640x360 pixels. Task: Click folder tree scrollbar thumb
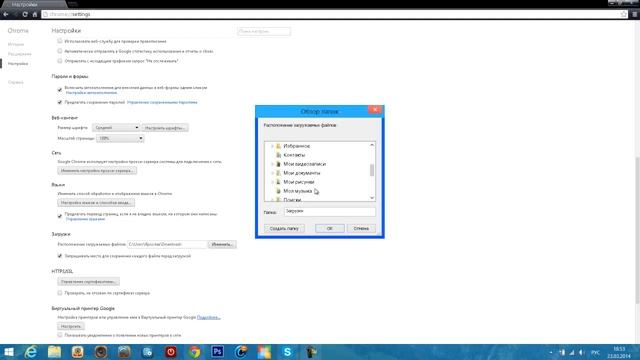tap(372, 170)
